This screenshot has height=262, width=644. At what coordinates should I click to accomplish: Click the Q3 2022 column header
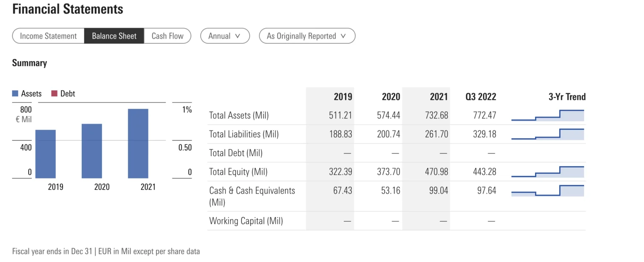pos(480,97)
